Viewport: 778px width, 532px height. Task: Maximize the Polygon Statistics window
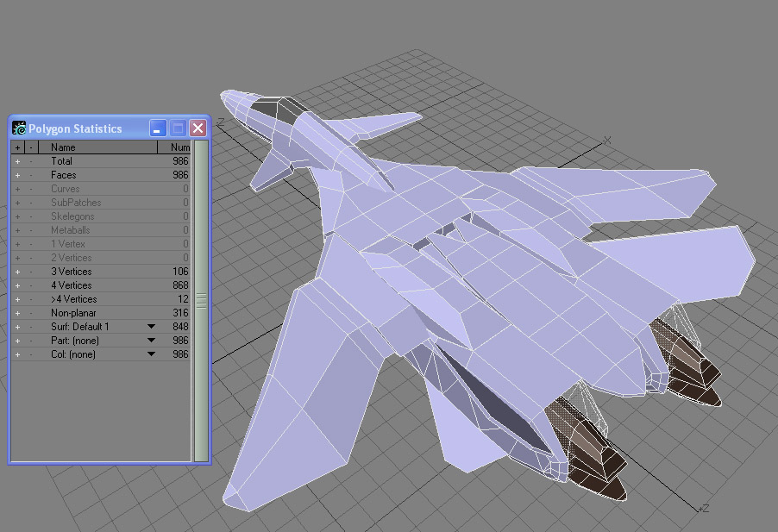(178, 128)
